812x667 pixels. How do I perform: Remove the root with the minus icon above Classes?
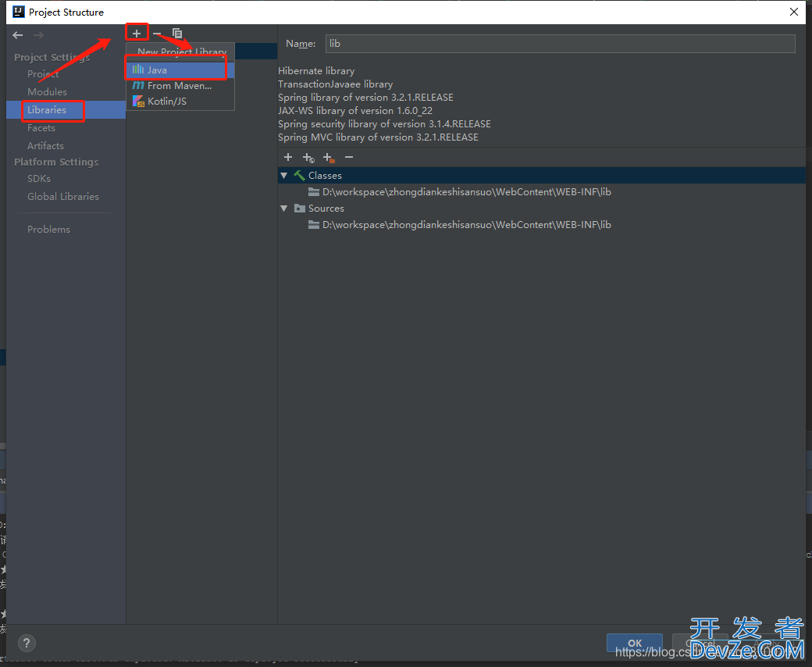click(349, 157)
